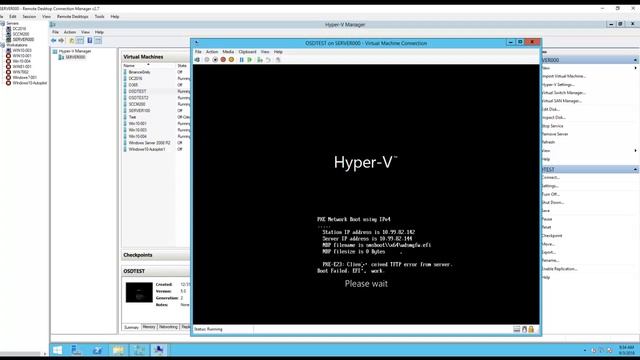Open Virtual Switch Manager action

click(563, 93)
